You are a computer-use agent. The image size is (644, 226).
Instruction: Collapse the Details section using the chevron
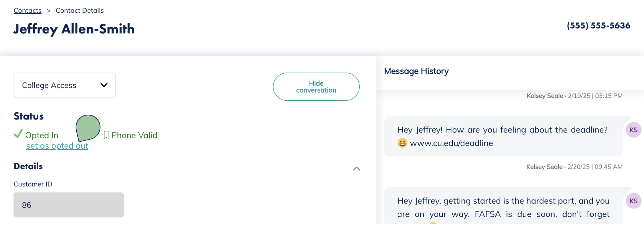pos(356,168)
